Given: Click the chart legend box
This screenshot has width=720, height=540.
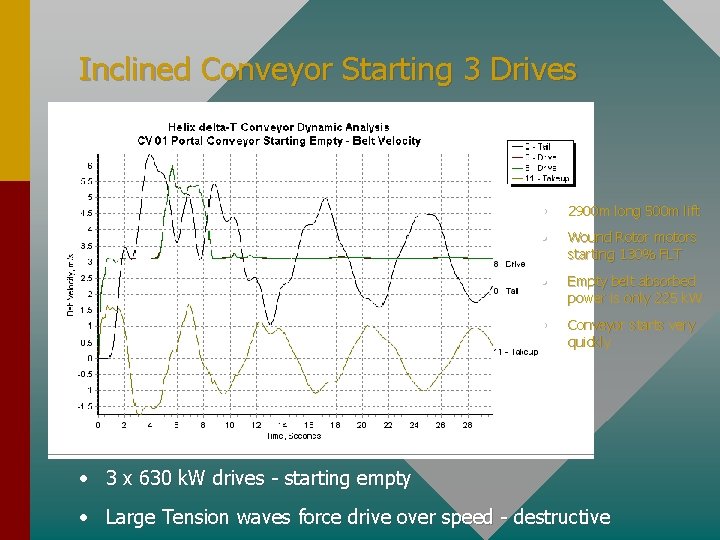Looking at the screenshot, I should pos(540,163).
